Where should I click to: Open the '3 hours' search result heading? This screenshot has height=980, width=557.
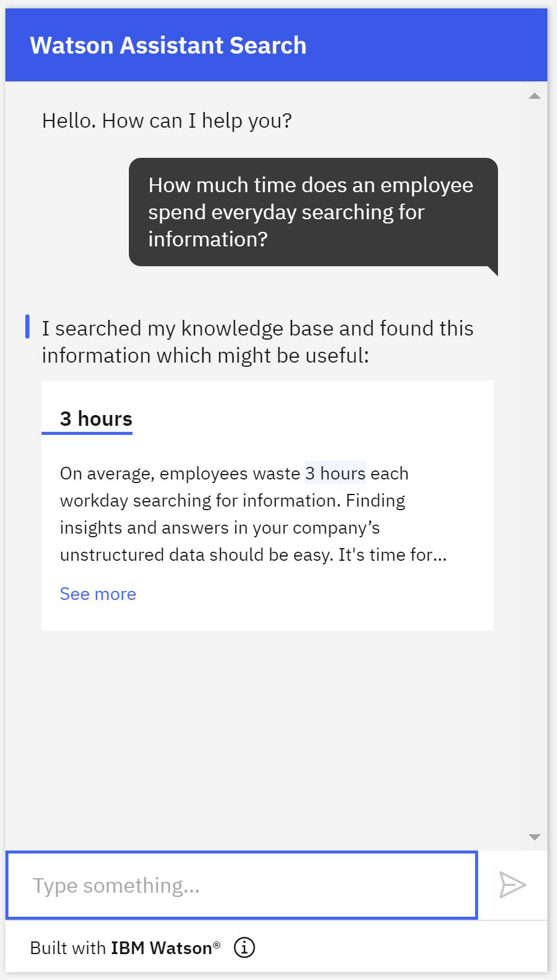click(x=96, y=418)
